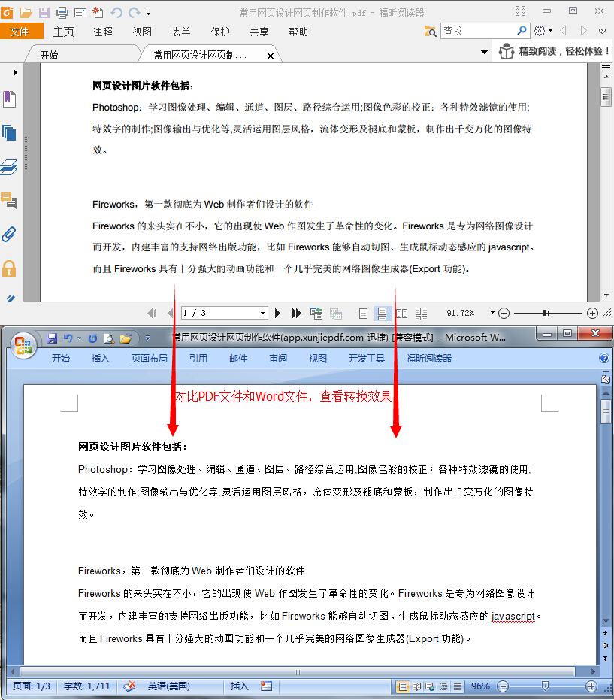Click the 精致阅读 promotion banner
Image resolution: width=614 pixels, height=700 pixels.
[x=554, y=51]
